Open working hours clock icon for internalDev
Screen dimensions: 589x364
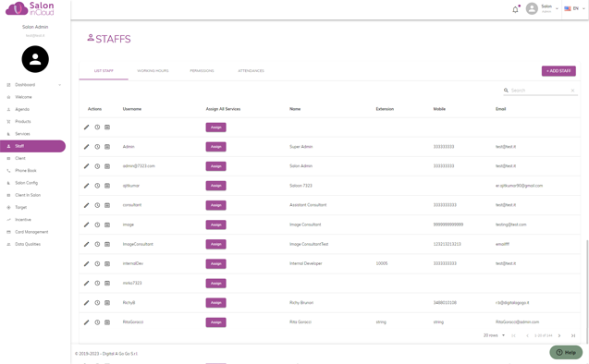(x=97, y=264)
